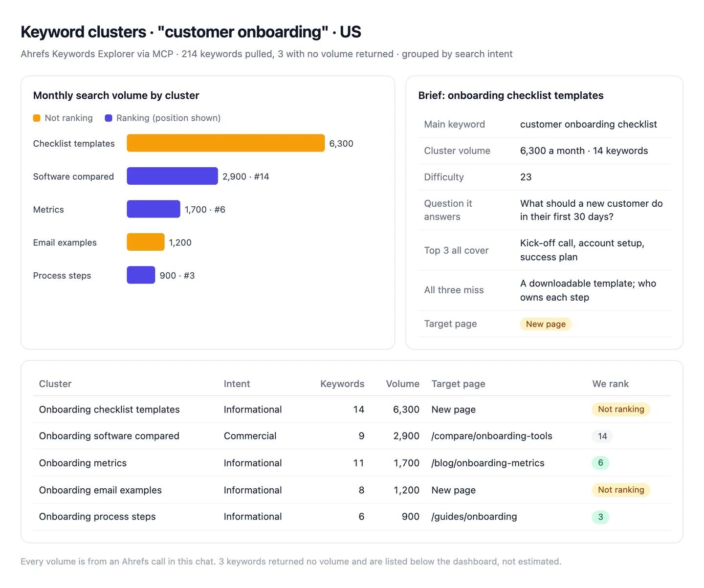Viewport: 704px width, 588px height.
Task: Click the Target page column header
Action: click(459, 384)
